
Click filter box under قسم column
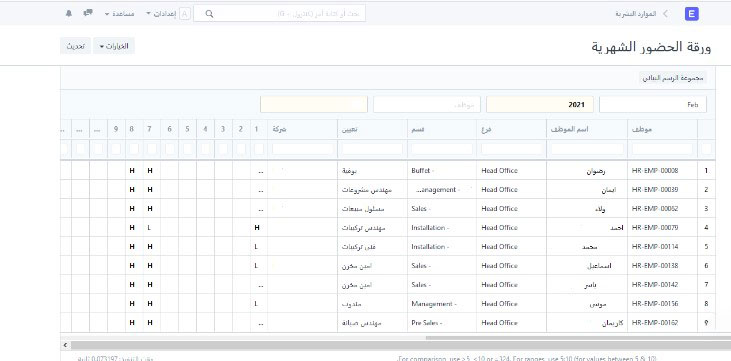click(442, 149)
